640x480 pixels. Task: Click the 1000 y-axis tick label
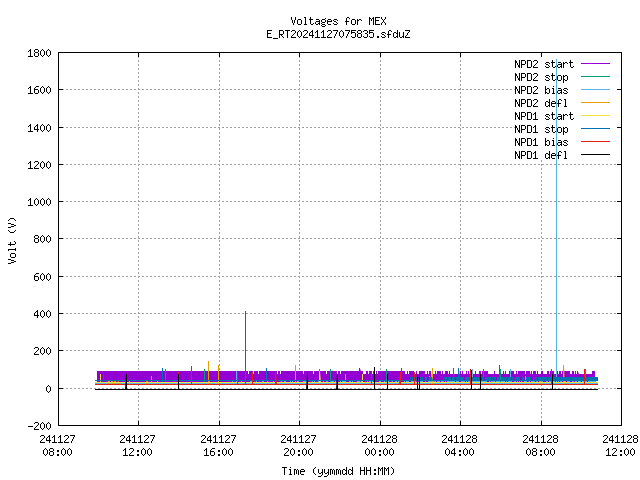coord(39,202)
